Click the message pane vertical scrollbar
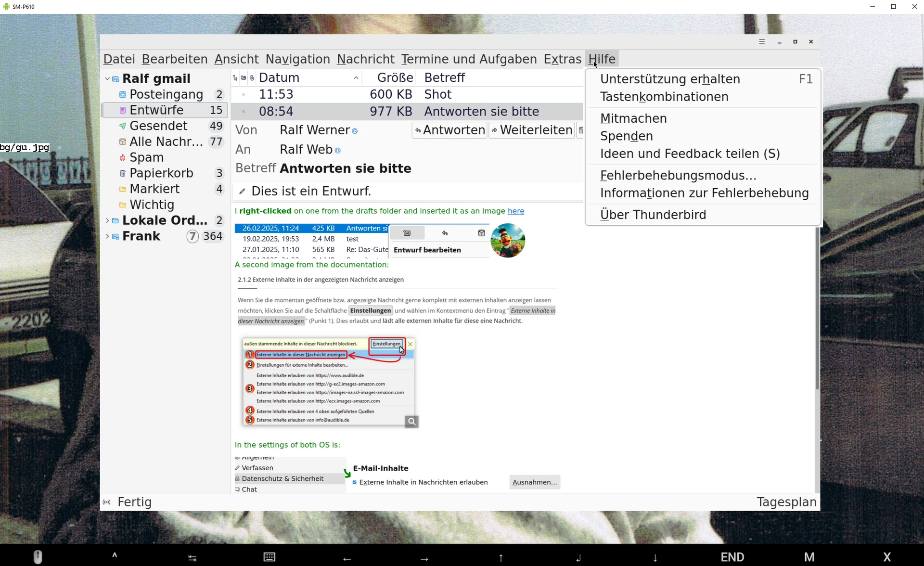Image resolution: width=924 pixels, height=566 pixels. [817, 308]
